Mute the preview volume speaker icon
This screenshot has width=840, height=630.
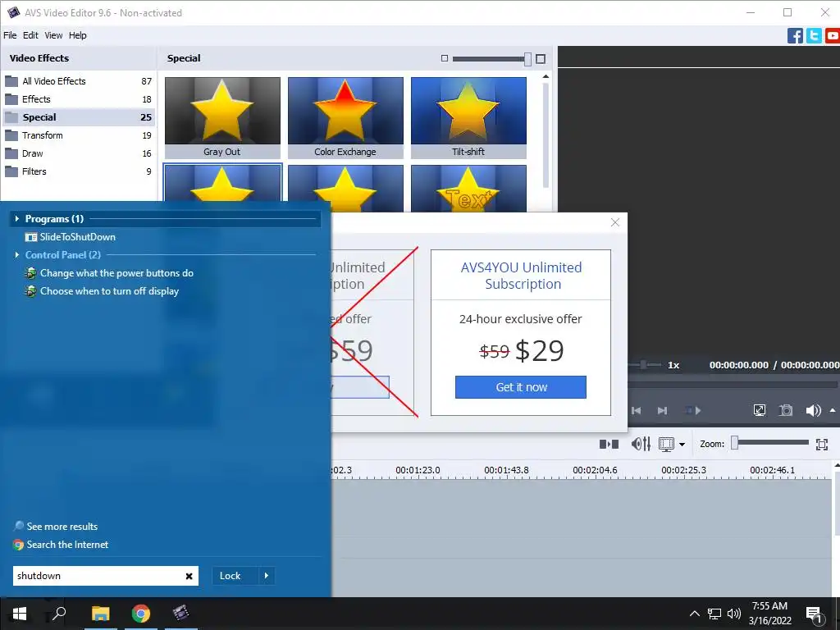813,410
